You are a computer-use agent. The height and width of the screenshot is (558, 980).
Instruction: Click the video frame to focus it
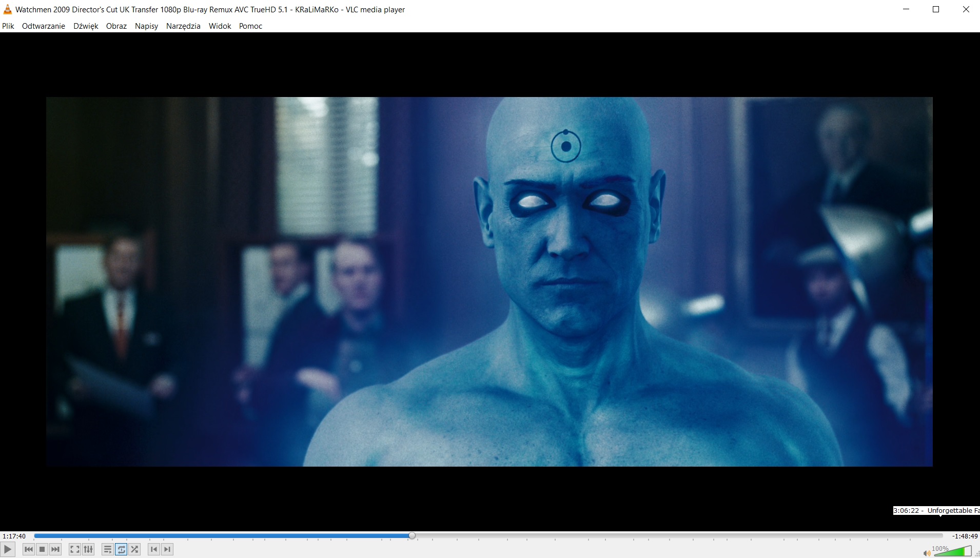489,282
